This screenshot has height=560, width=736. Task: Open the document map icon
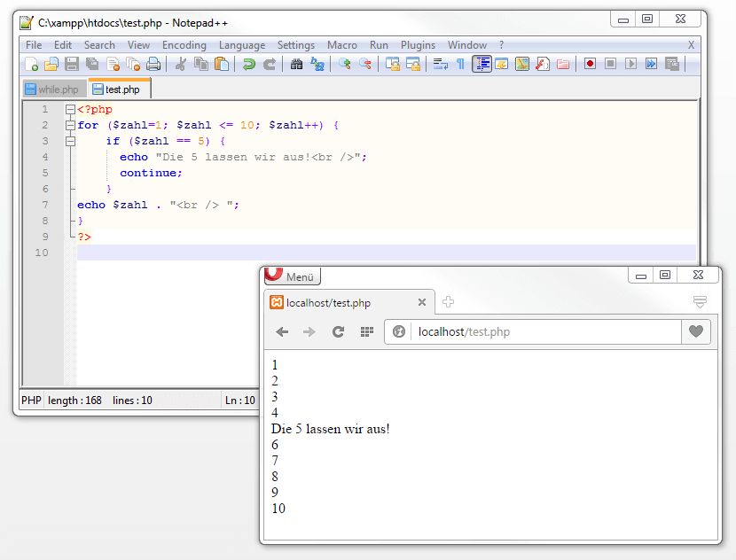coord(522,64)
